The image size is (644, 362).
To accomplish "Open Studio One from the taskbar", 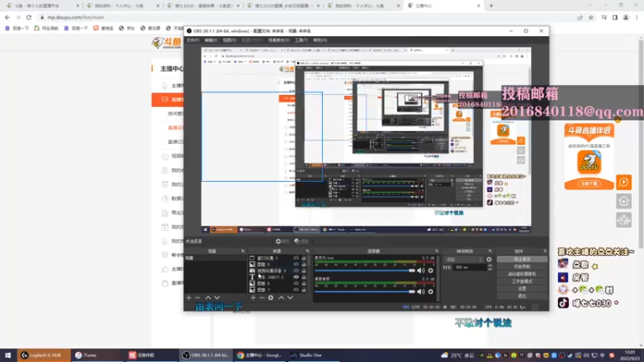I will point(312,356).
